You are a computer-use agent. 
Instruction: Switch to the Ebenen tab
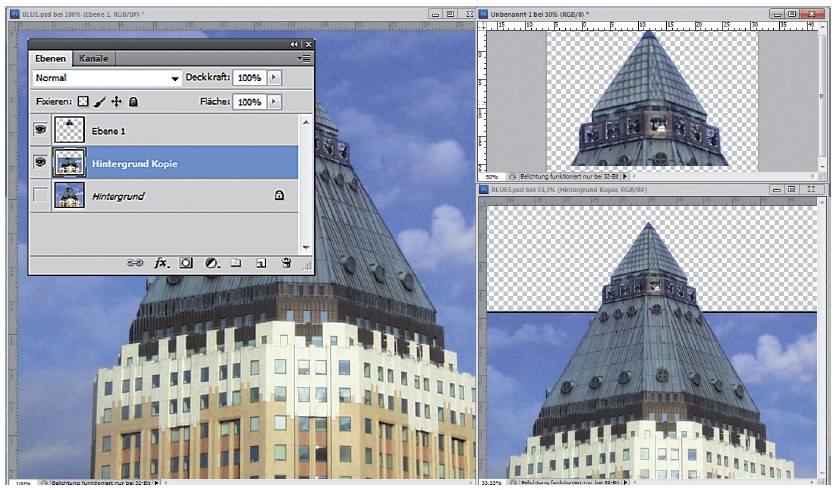(51, 58)
